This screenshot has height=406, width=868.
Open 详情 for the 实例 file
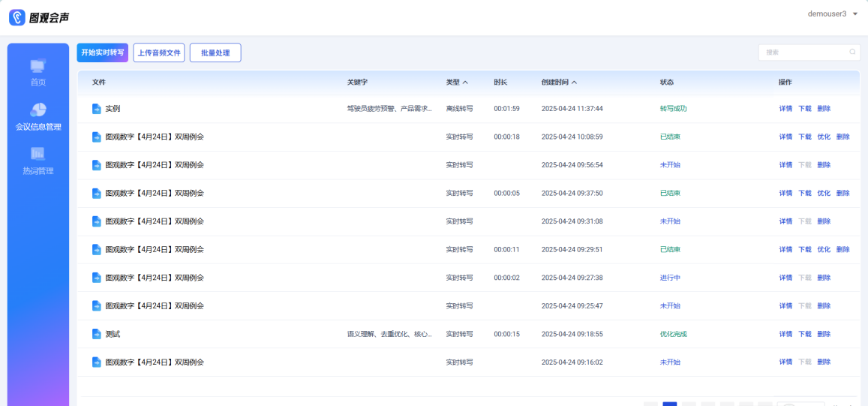785,109
